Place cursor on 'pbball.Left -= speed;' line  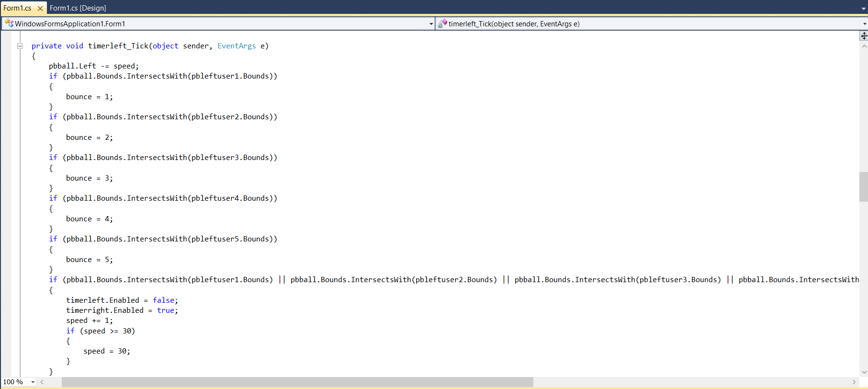94,66
